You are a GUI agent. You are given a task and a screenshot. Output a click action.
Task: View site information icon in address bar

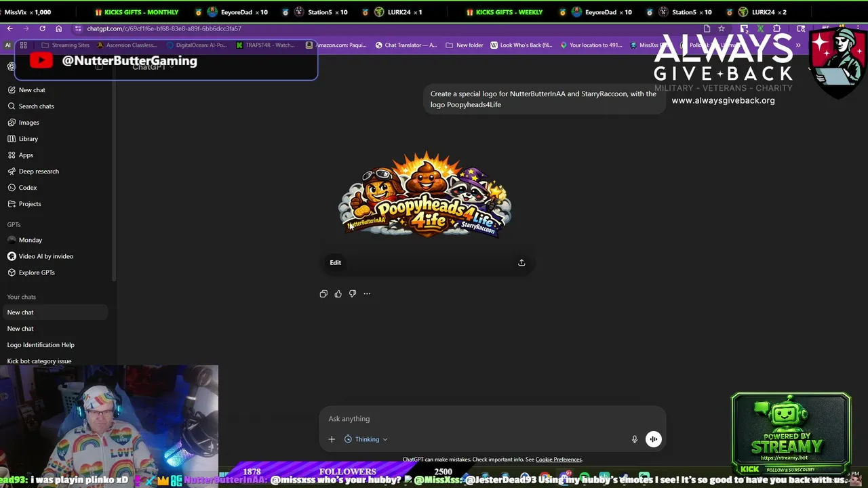point(78,28)
